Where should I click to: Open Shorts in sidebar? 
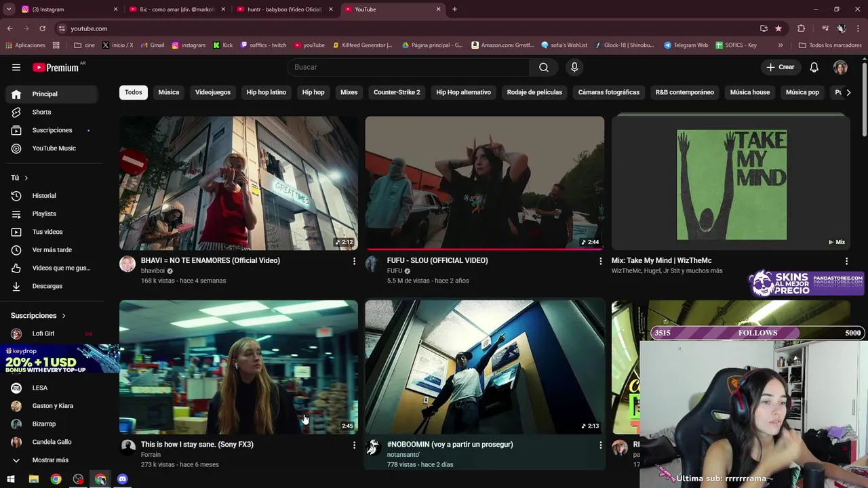pos(52,112)
